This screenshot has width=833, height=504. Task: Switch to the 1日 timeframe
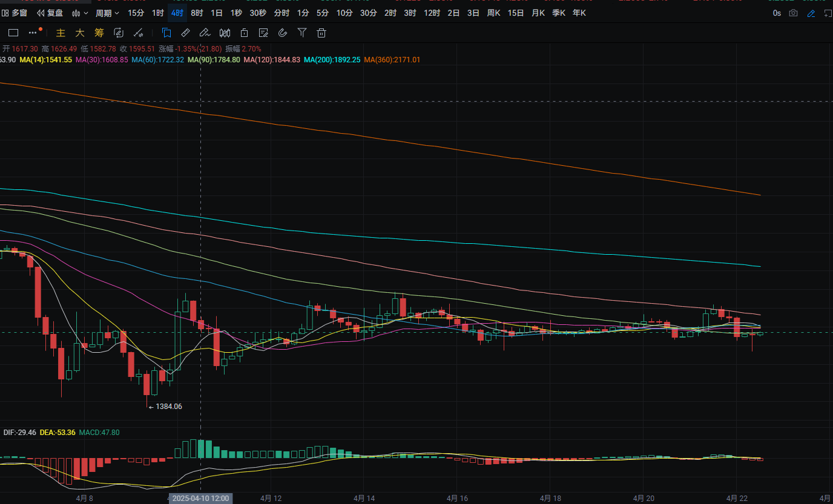click(216, 13)
